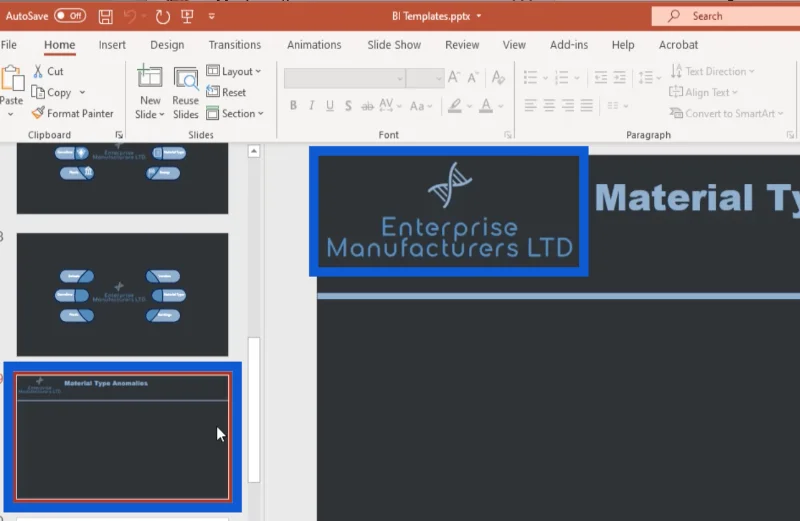
Task: Click the New Slide icon
Action: 149,78
